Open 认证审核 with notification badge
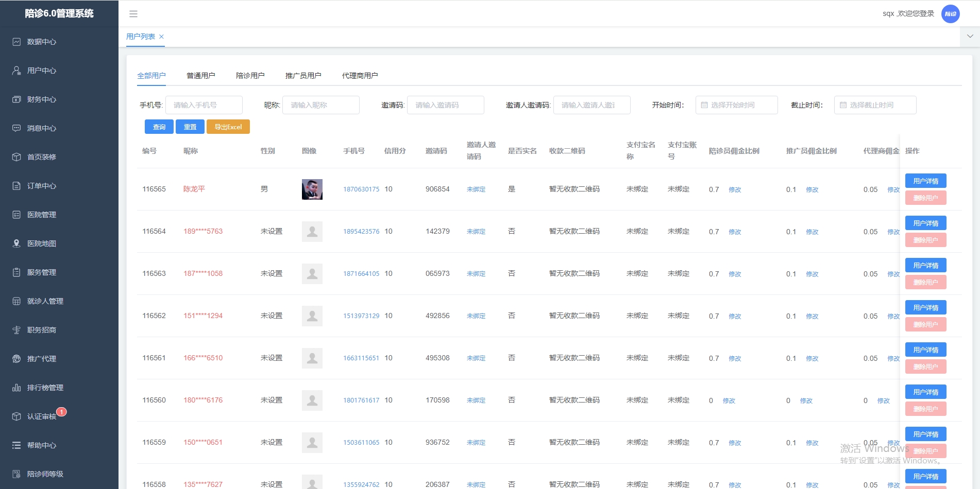The image size is (980, 489). pos(41,416)
